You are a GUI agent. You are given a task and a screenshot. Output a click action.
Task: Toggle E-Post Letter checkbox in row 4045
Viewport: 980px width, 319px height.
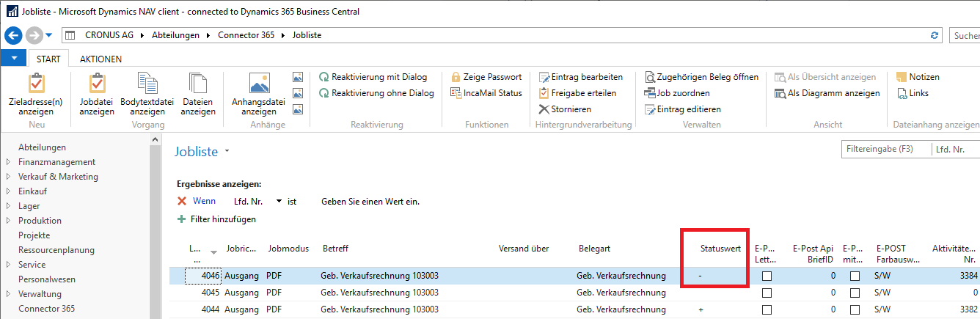pos(767,293)
